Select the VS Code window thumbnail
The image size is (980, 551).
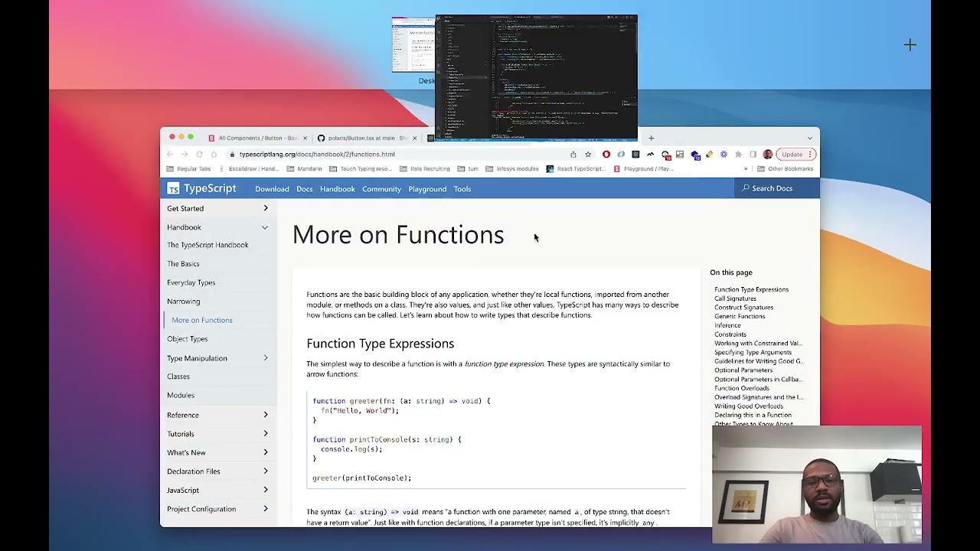pos(536,77)
